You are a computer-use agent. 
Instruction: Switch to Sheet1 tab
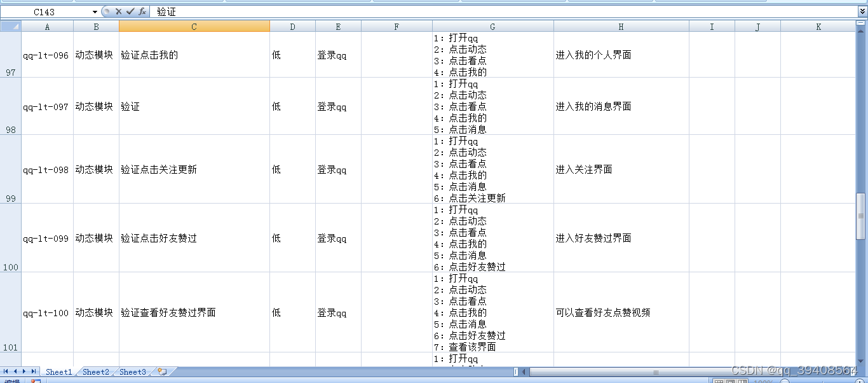coord(58,372)
